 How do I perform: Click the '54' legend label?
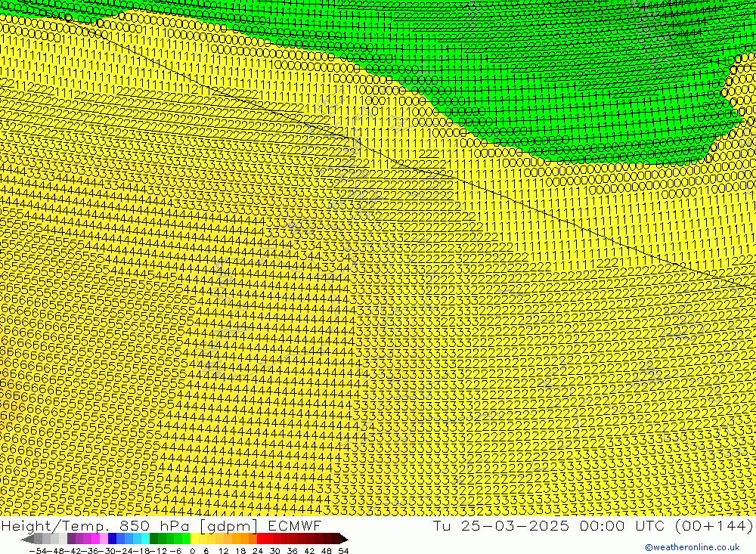pyautogui.click(x=343, y=551)
